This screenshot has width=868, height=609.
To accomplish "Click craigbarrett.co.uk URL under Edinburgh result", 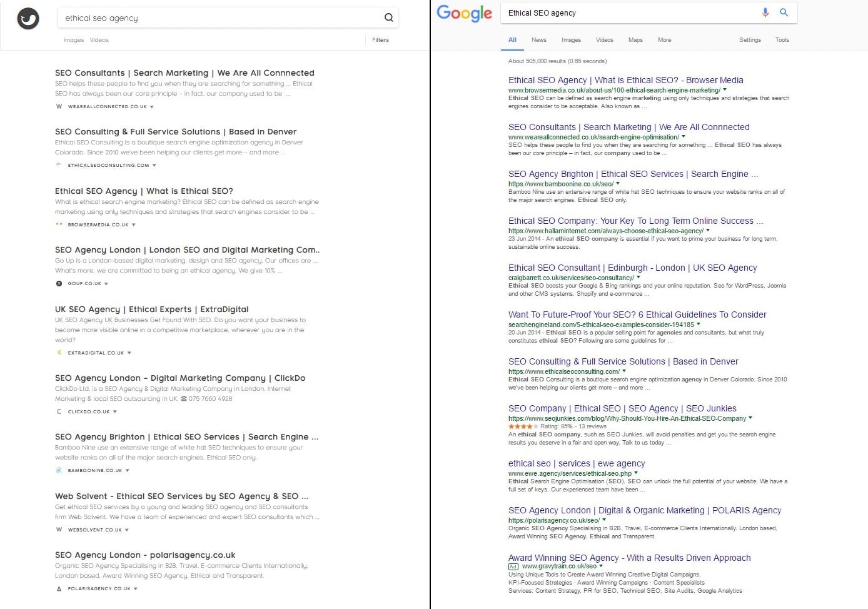I will click(571, 278).
